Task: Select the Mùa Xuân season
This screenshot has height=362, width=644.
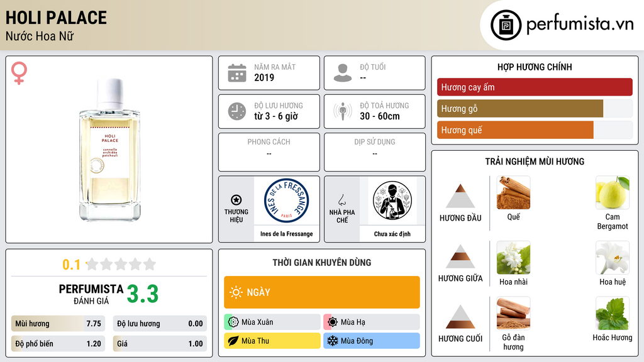Action: [272, 322]
